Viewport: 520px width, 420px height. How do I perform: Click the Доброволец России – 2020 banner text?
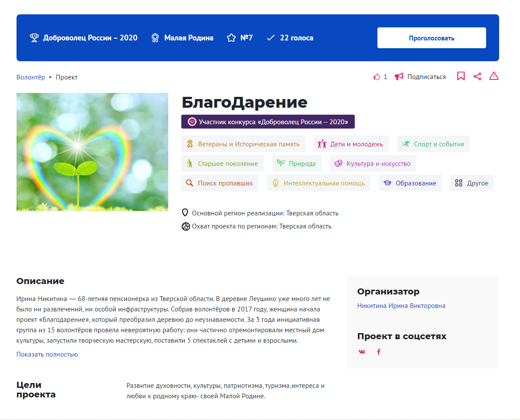90,38
